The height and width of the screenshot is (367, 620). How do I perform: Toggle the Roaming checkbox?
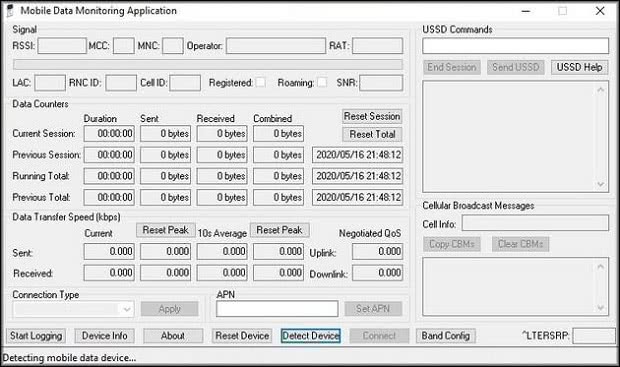pyautogui.click(x=322, y=82)
